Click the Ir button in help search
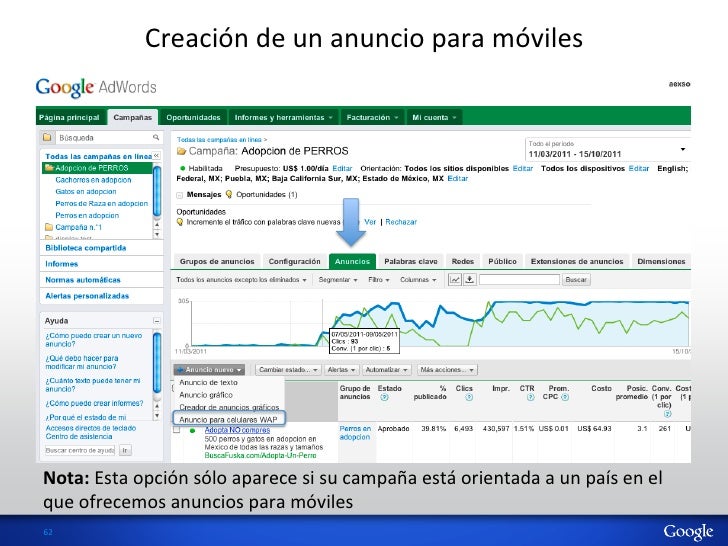This screenshot has width=728, height=546. point(125,450)
